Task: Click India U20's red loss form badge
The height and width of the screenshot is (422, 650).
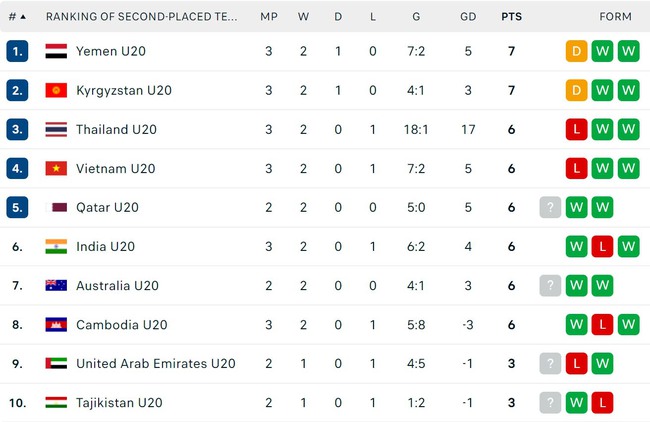Action: tap(603, 246)
